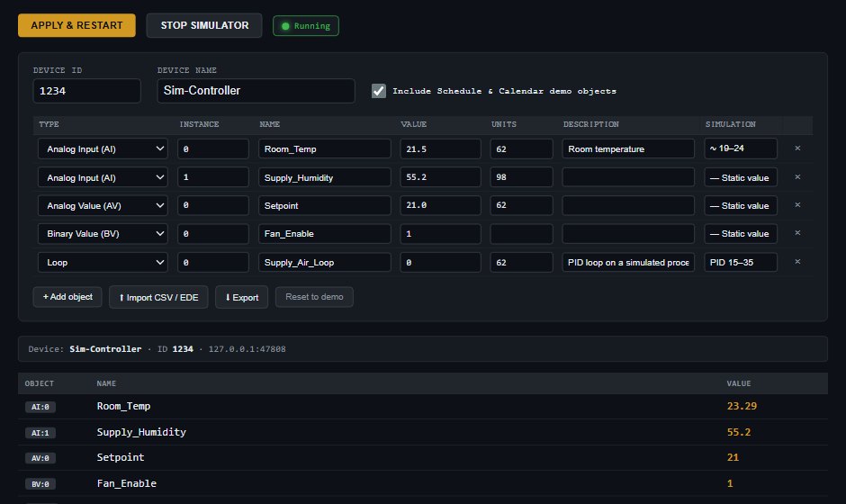Screen dimensions: 846x504
Task: Edit empty description field for Setpoint
Action: [628, 205]
